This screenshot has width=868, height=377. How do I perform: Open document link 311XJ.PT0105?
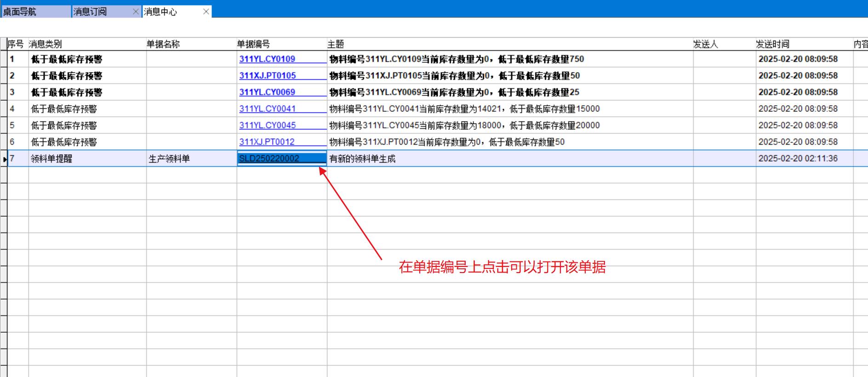point(268,75)
